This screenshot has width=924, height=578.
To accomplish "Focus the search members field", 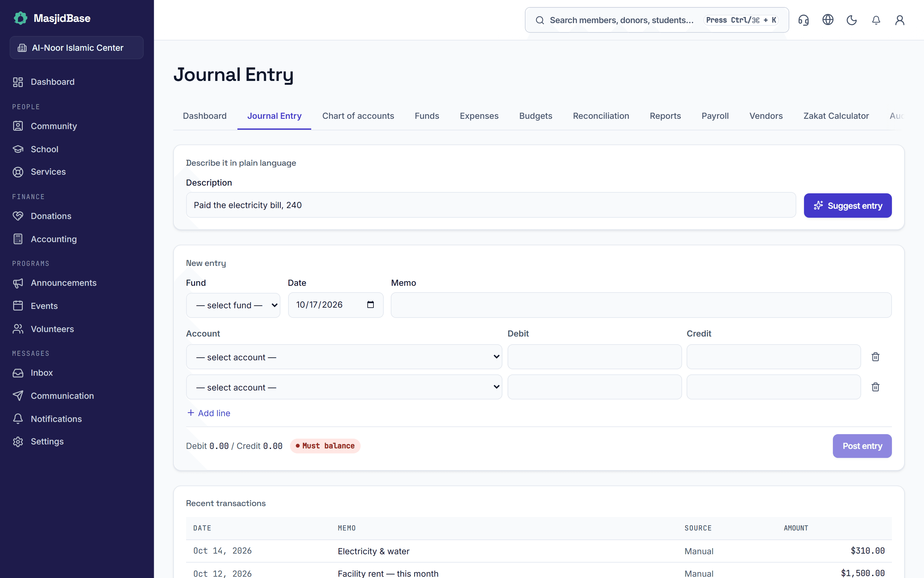I will [657, 20].
